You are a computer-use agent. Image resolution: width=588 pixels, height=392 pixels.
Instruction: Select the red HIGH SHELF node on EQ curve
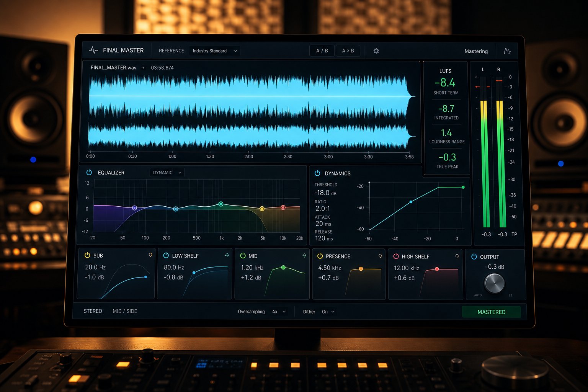click(x=283, y=207)
